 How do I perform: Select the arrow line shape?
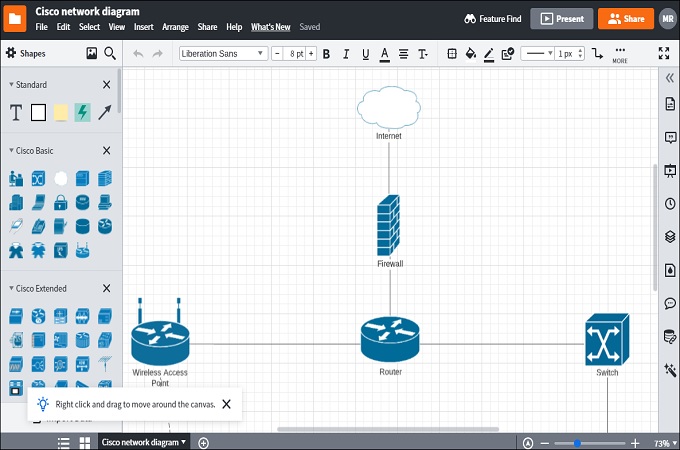[x=104, y=113]
